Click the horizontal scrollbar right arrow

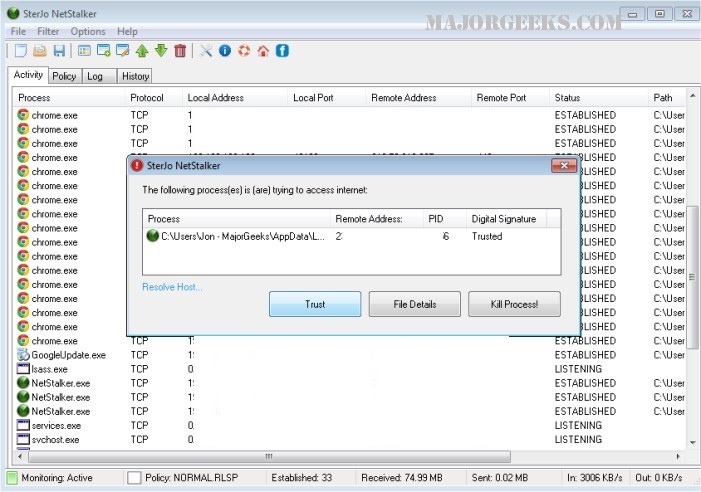pyautogui.click(x=678, y=456)
